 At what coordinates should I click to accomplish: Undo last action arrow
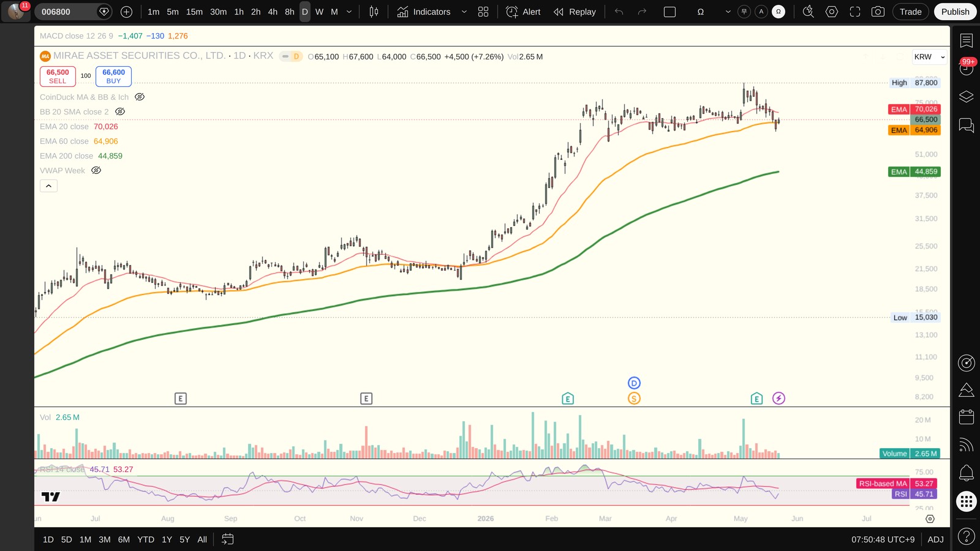(619, 12)
